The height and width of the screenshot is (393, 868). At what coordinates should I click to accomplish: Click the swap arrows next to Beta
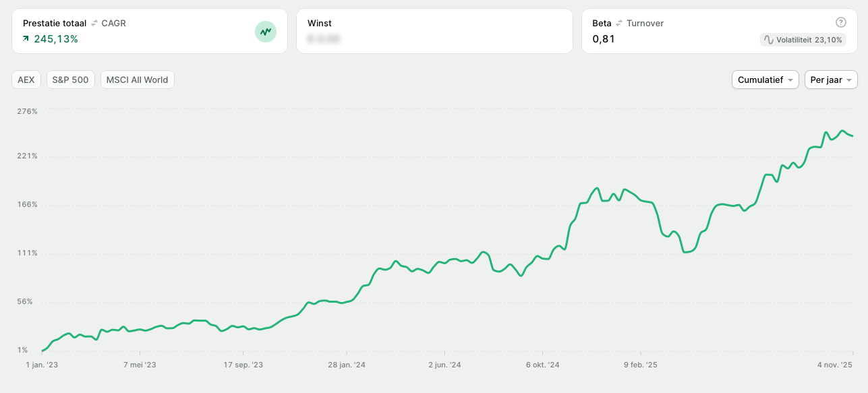[x=619, y=23]
